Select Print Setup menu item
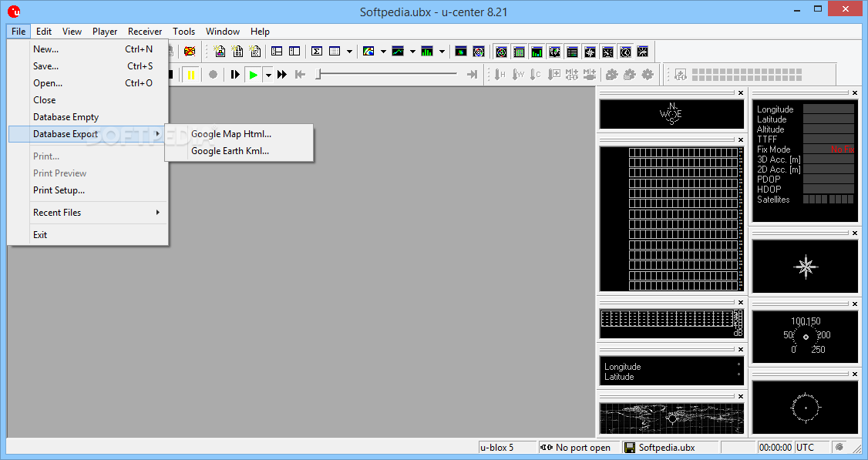Viewport: 868px width, 460px height. [88, 190]
